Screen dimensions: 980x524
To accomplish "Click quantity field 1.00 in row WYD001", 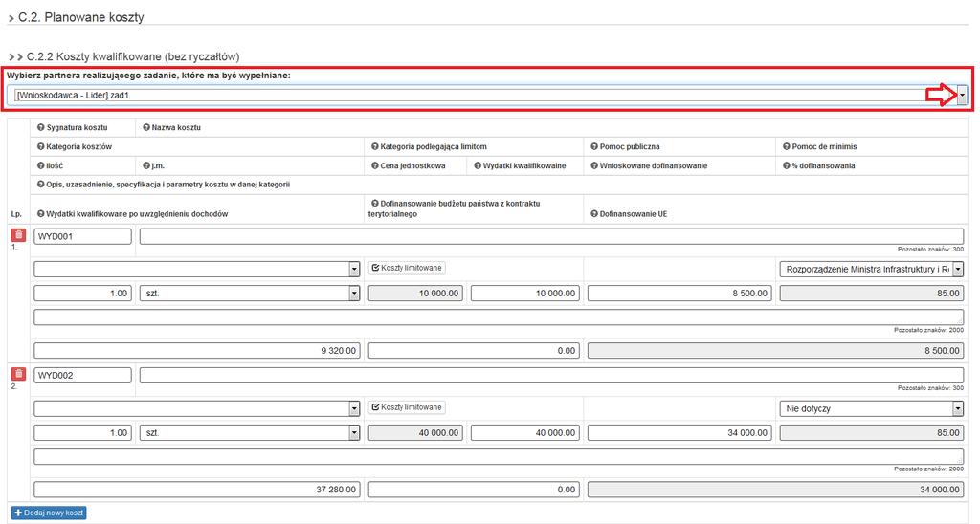I will click(x=82, y=293).
